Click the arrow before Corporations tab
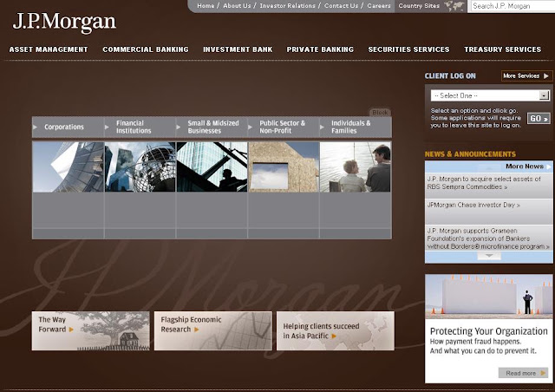The image size is (555, 392). [35, 127]
